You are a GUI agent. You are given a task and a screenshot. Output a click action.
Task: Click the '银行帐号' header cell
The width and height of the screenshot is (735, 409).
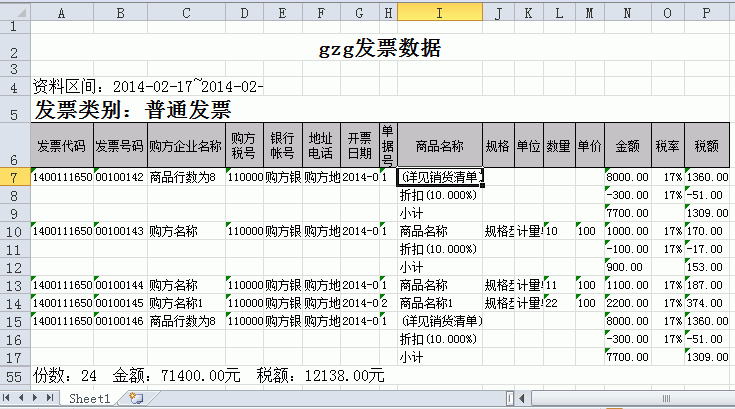coord(283,146)
